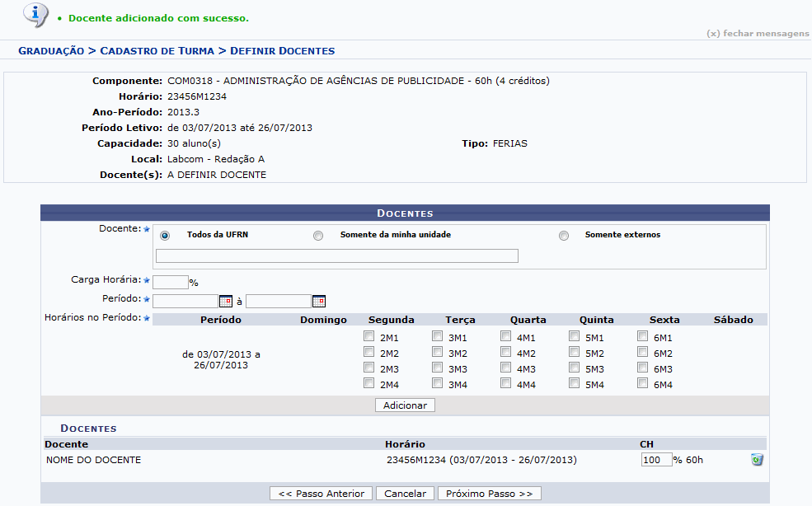This screenshot has height=506, width=812.
Task: Click the trash icon to remove docente
Action: [x=757, y=460]
